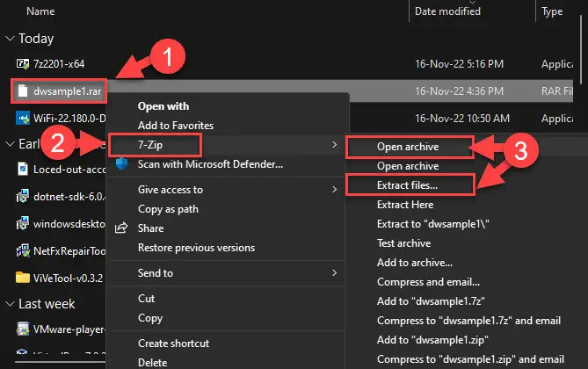The image size is (588, 369).
Task: Click the 7z2201-x64 file name
Action: pos(59,64)
